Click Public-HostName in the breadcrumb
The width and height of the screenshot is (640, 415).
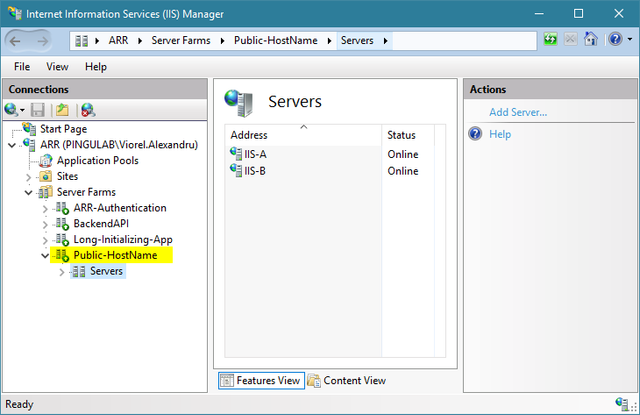tap(276, 40)
